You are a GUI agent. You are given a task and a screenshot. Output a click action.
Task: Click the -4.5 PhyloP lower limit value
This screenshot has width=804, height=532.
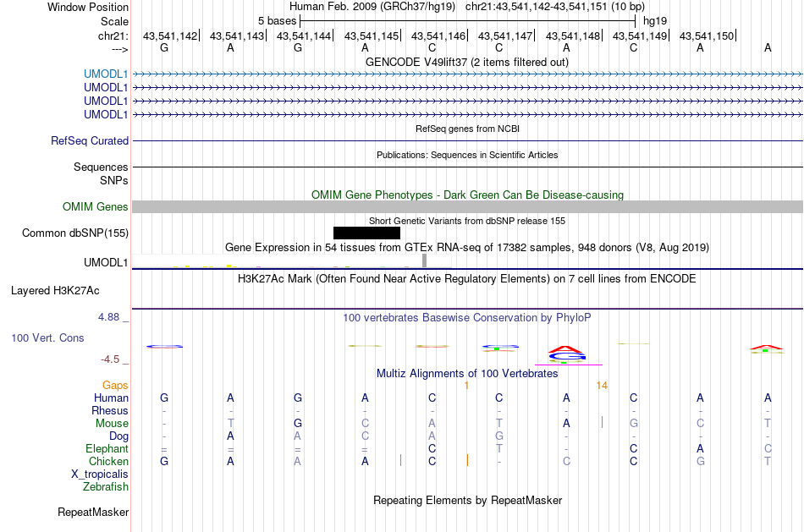(110, 359)
